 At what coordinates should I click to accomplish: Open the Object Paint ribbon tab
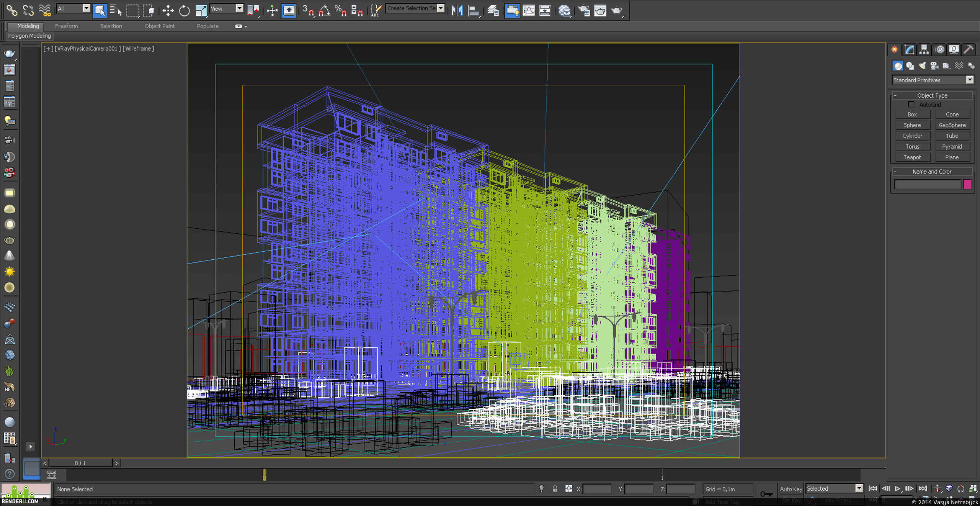click(x=159, y=26)
